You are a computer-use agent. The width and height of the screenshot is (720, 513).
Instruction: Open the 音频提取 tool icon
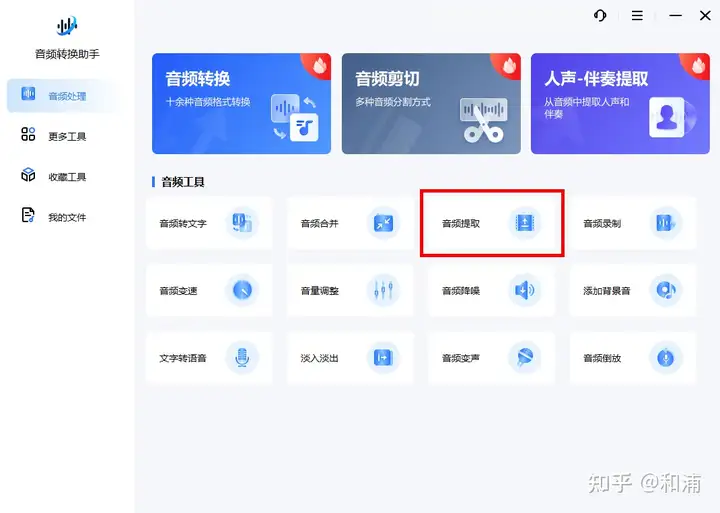pos(525,223)
